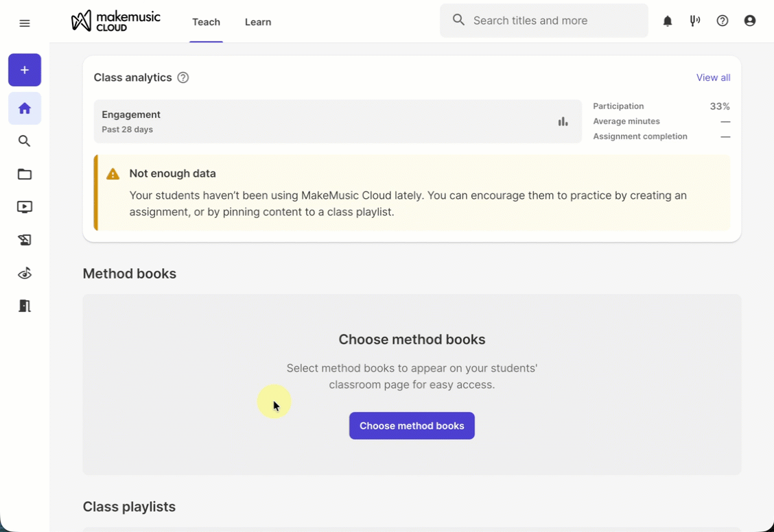The width and height of the screenshot is (774, 532).
Task: Click the magnifier icon in the search bar
Action: coord(458,20)
